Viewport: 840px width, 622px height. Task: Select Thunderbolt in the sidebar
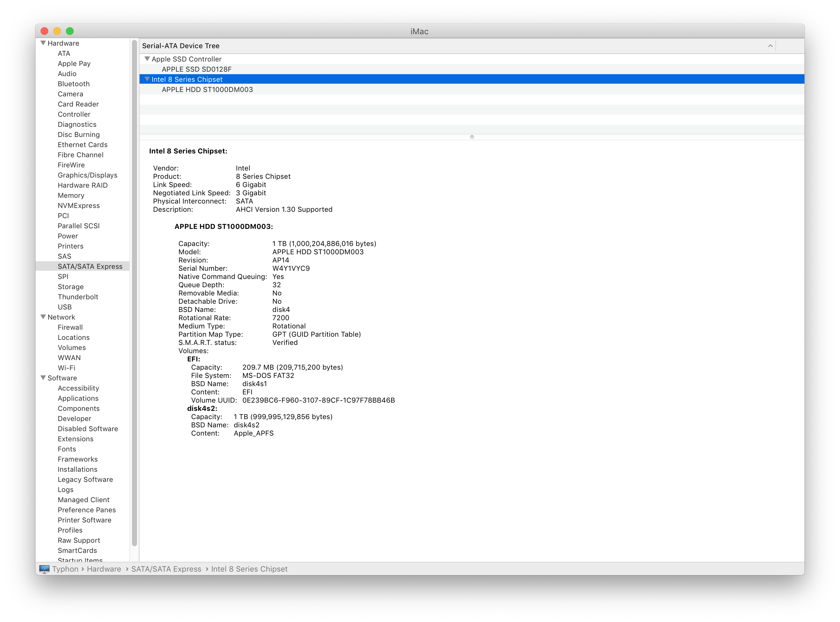[x=78, y=297]
